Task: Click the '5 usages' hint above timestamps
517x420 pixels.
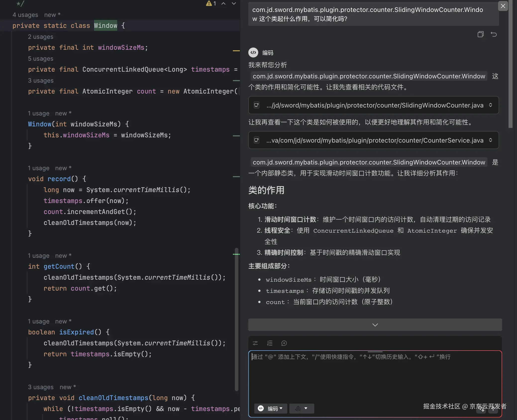Action: coord(41,59)
